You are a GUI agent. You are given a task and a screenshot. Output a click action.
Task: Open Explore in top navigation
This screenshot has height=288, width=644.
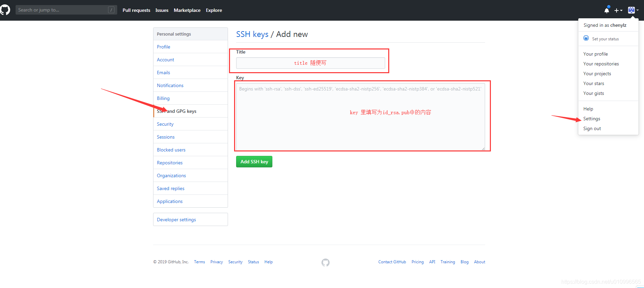[214, 10]
